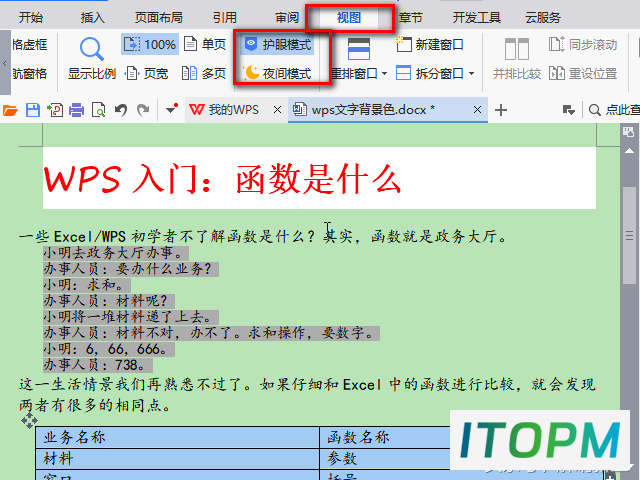Select the 视图 ribbon tab

(349, 18)
